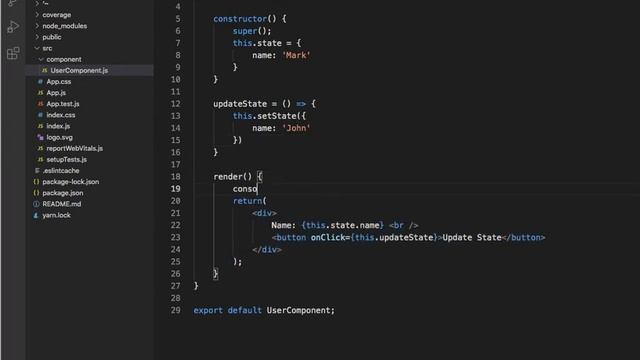Open package.json file
640x360 pixels.
point(63,193)
